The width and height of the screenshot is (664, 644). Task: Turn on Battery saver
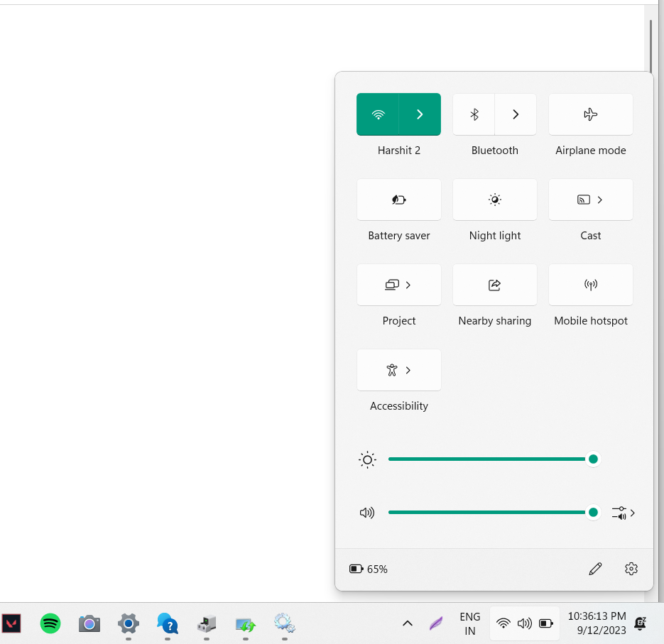[x=398, y=200]
